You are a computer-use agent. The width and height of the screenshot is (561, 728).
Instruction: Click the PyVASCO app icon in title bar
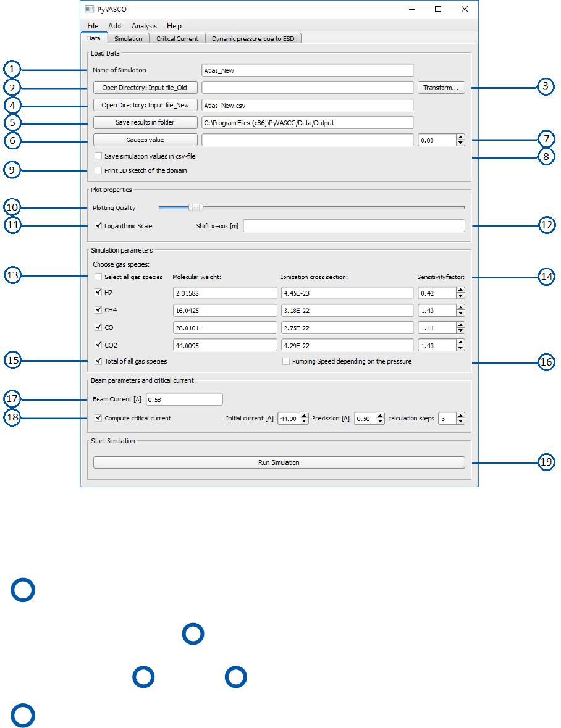click(90, 9)
